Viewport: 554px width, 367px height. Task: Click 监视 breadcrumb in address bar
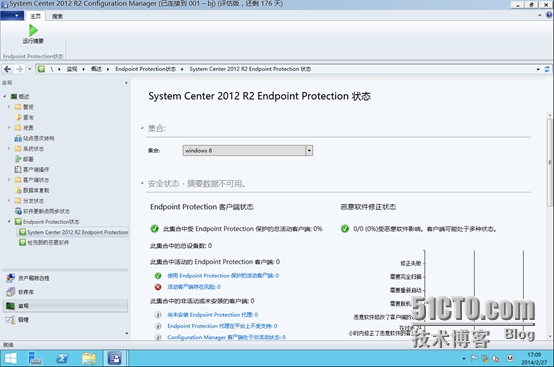click(x=72, y=69)
